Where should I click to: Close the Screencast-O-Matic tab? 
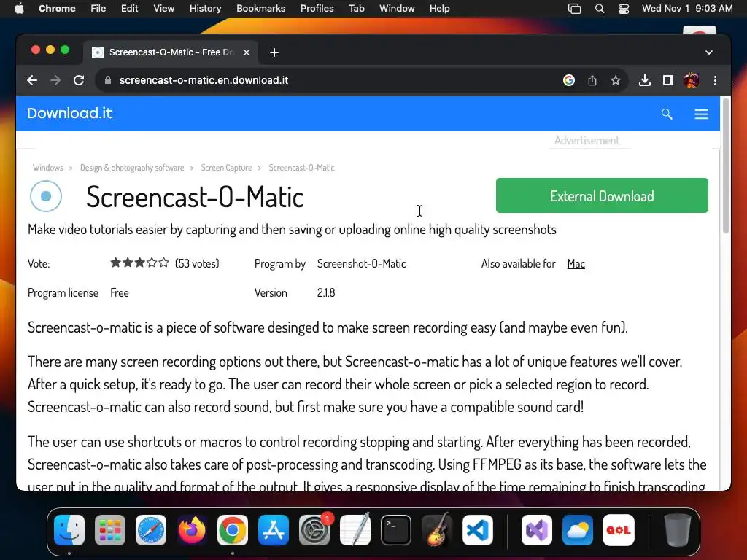click(247, 52)
